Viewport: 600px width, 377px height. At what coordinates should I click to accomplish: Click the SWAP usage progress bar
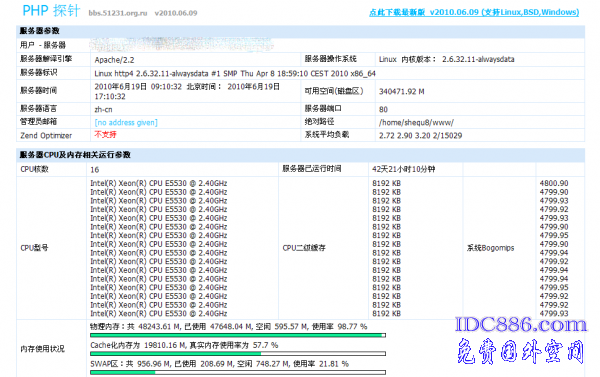(238, 372)
